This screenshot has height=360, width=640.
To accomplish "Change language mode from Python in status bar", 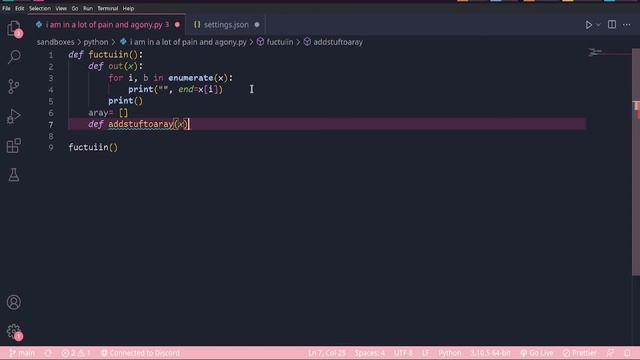I will 449,353.
